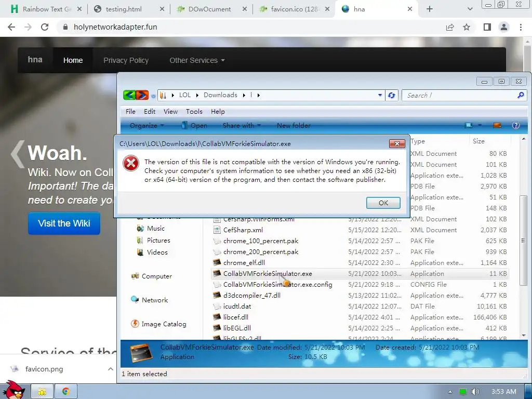Select chrome_100_percent.pak file
Viewport: 532px width, 399px height.
tap(261, 241)
